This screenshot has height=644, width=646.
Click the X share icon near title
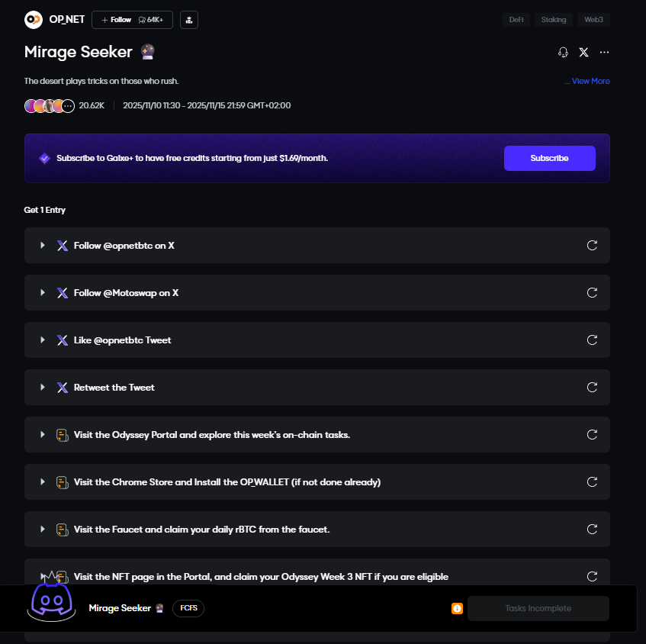click(583, 52)
